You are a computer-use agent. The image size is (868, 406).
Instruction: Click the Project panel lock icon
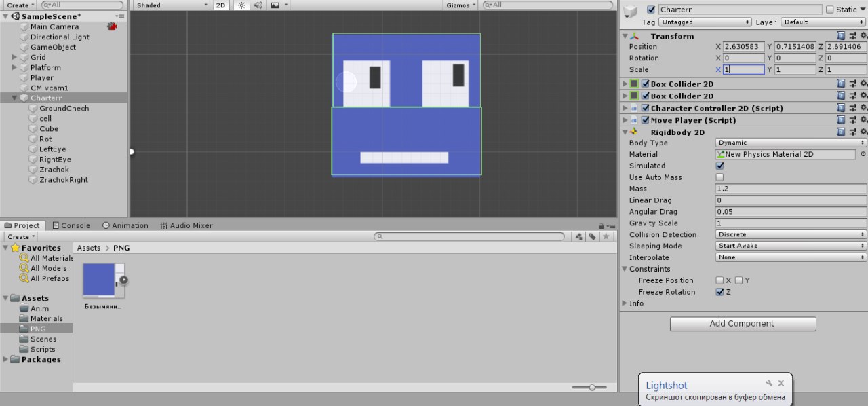[601, 226]
